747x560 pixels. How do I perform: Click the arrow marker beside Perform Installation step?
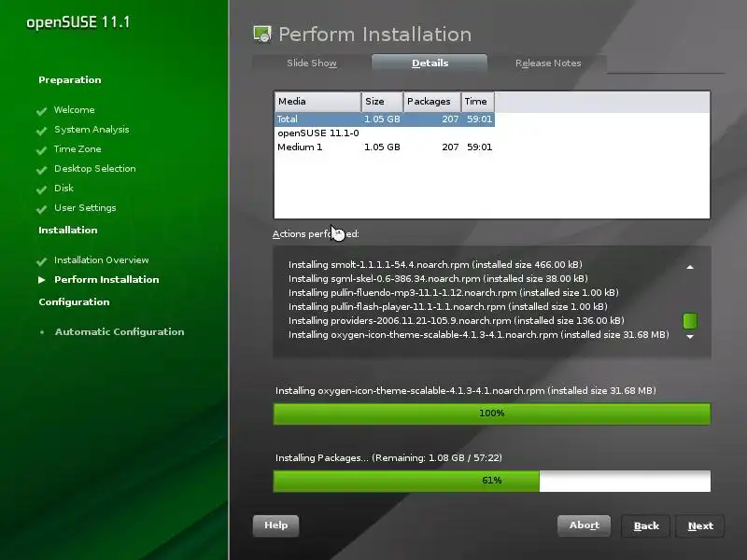(41, 280)
